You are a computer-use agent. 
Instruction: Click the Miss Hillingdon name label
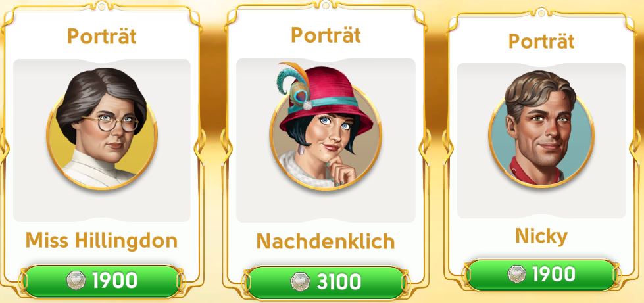tap(101, 241)
